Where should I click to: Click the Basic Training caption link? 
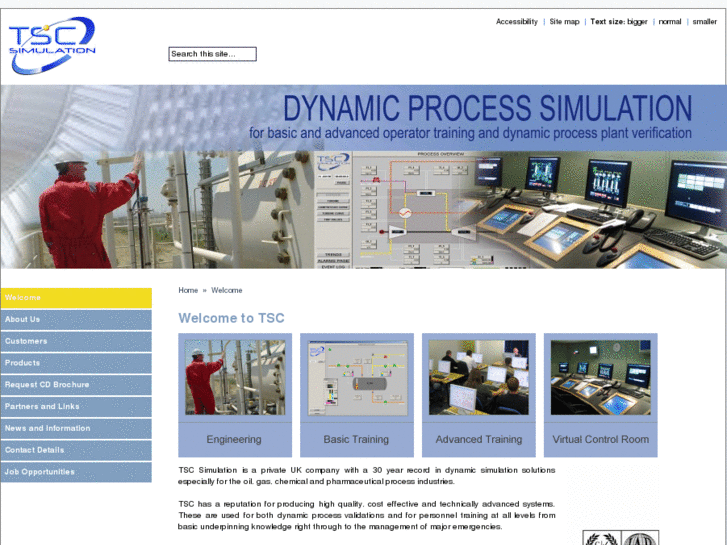tap(356, 439)
